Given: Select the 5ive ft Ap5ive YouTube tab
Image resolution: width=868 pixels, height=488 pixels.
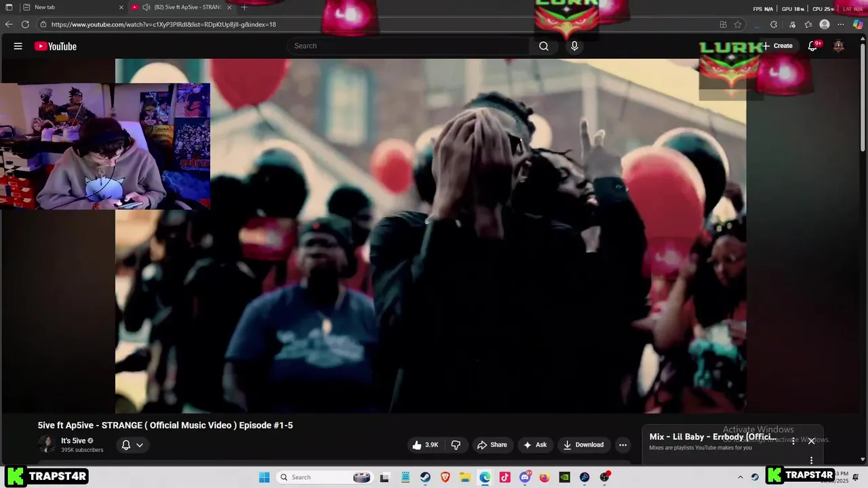Looking at the screenshot, I should [181, 7].
